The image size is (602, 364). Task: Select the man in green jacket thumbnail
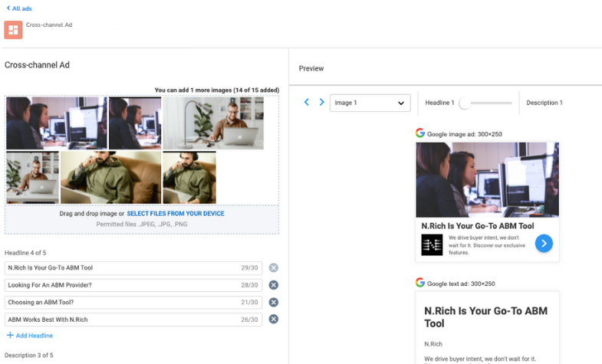click(110, 177)
